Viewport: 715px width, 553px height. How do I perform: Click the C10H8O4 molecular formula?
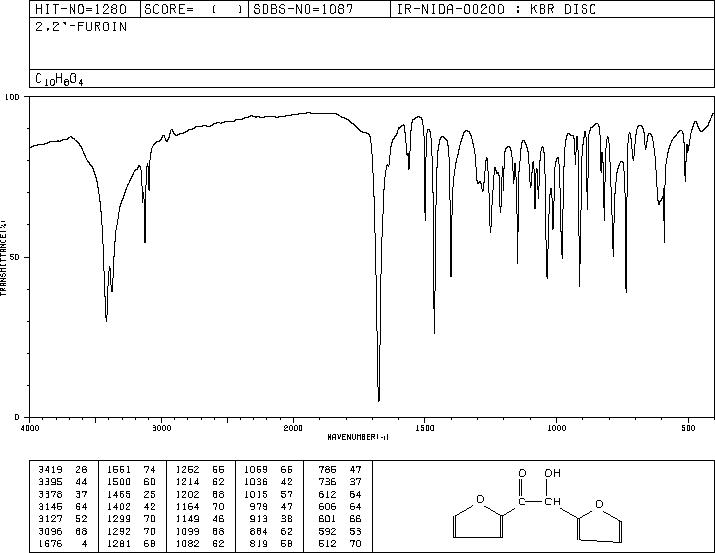click(59, 79)
